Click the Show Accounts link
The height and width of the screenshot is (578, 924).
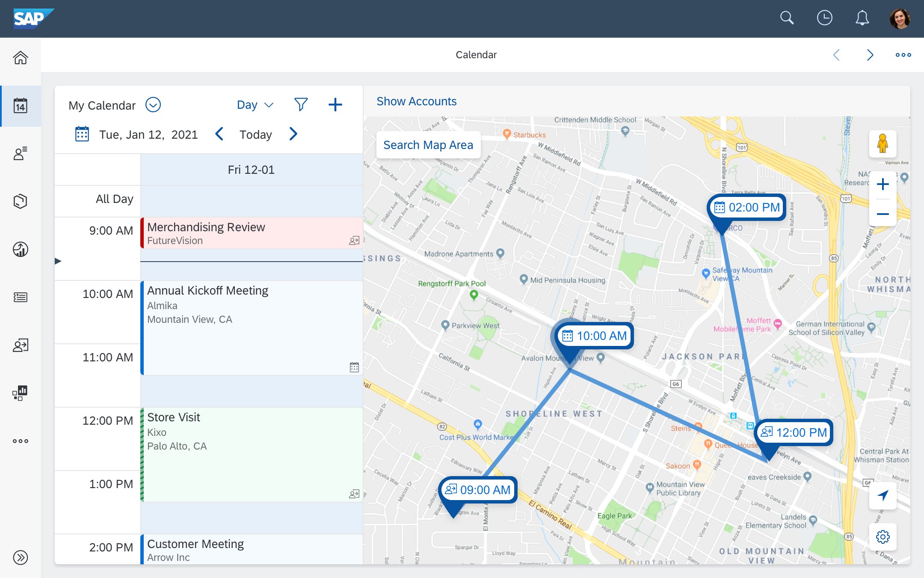click(x=416, y=101)
